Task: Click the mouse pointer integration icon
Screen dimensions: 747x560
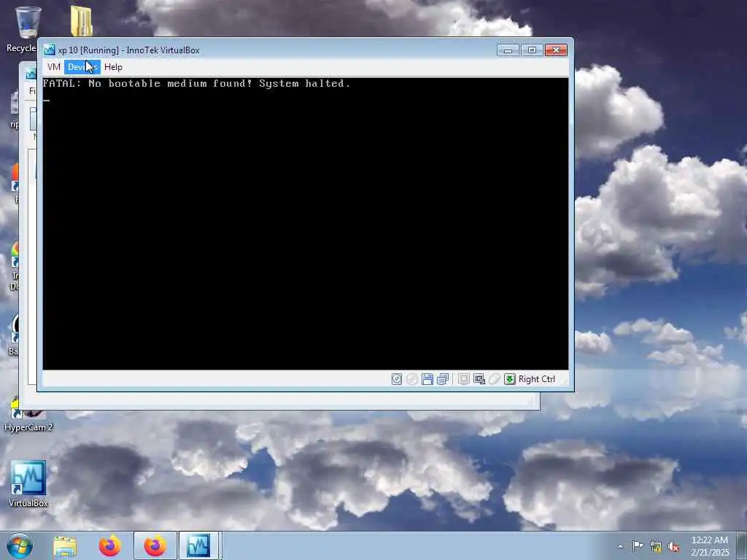Action: click(479, 379)
